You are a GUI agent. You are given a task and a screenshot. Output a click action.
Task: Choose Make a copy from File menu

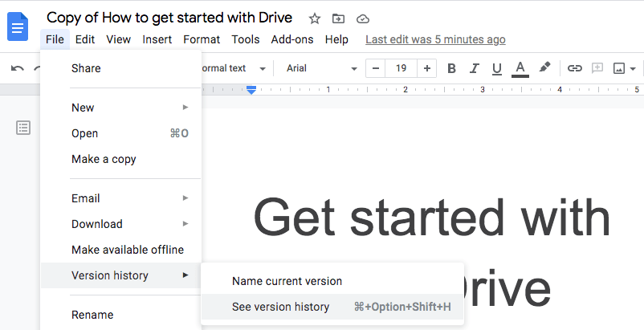point(104,159)
